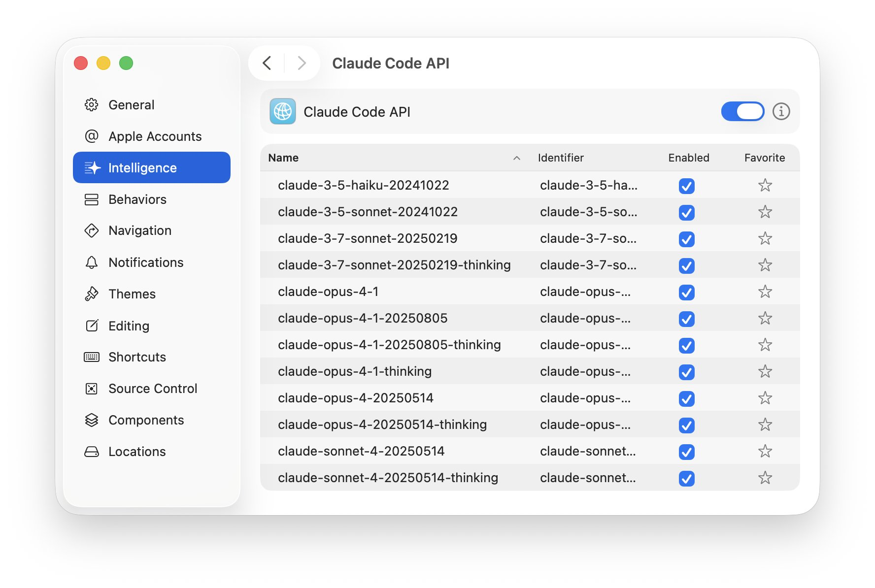Star claude-opus-4-1-20250805 model
Screen dimensions: 875x588
pos(765,318)
